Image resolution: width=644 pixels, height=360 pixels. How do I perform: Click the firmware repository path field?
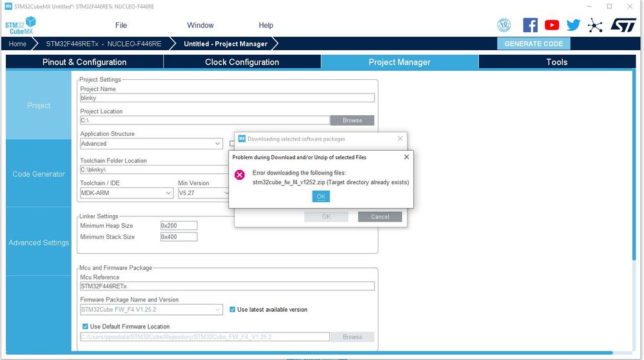coord(205,337)
